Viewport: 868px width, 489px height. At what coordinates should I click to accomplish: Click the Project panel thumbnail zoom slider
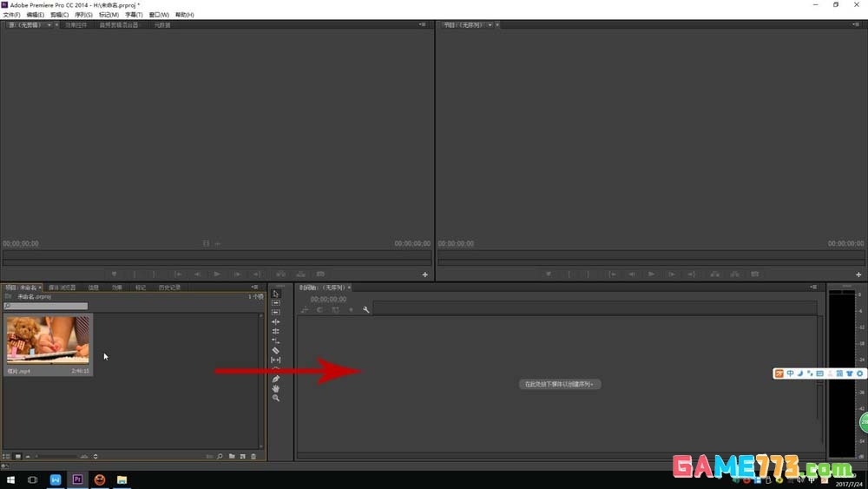pos(56,456)
